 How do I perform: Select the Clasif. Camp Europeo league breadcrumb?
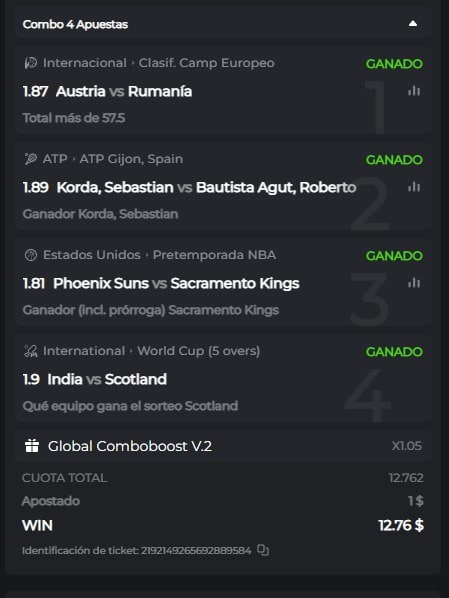point(206,63)
